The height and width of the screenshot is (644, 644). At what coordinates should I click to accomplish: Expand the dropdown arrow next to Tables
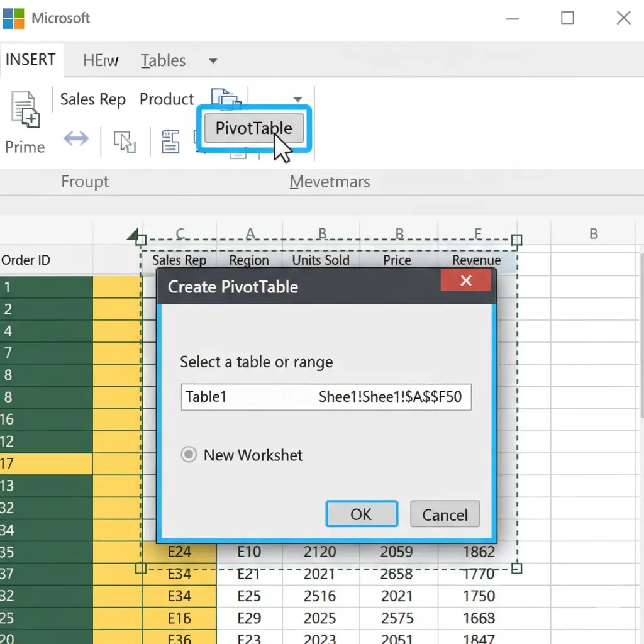(x=212, y=61)
